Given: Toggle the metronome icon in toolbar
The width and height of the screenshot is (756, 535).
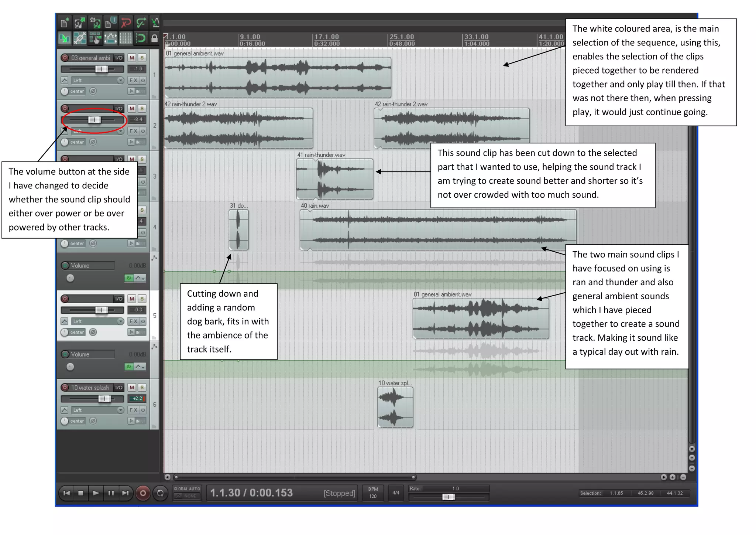Looking at the screenshot, I should click(155, 23).
